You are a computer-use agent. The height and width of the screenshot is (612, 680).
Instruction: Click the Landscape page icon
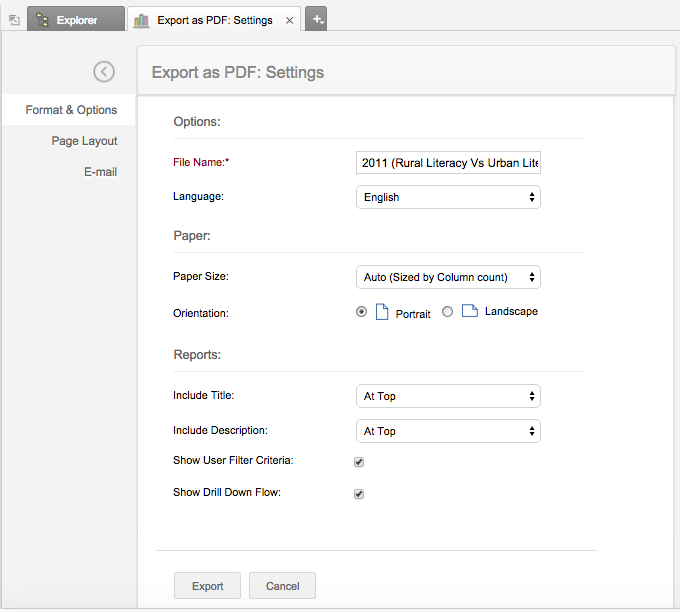pyautogui.click(x=469, y=312)
